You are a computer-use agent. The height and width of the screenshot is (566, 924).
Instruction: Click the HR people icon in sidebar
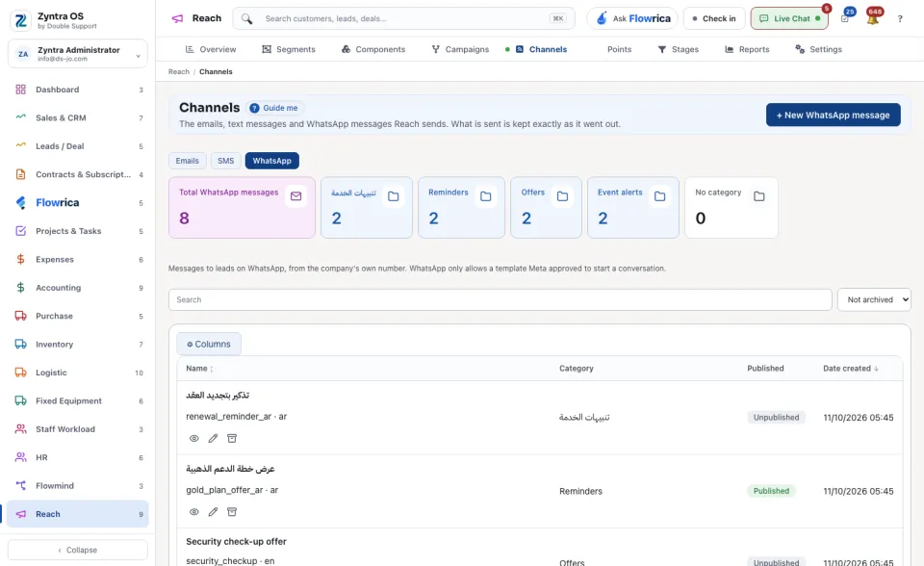(x=20, y=457)
